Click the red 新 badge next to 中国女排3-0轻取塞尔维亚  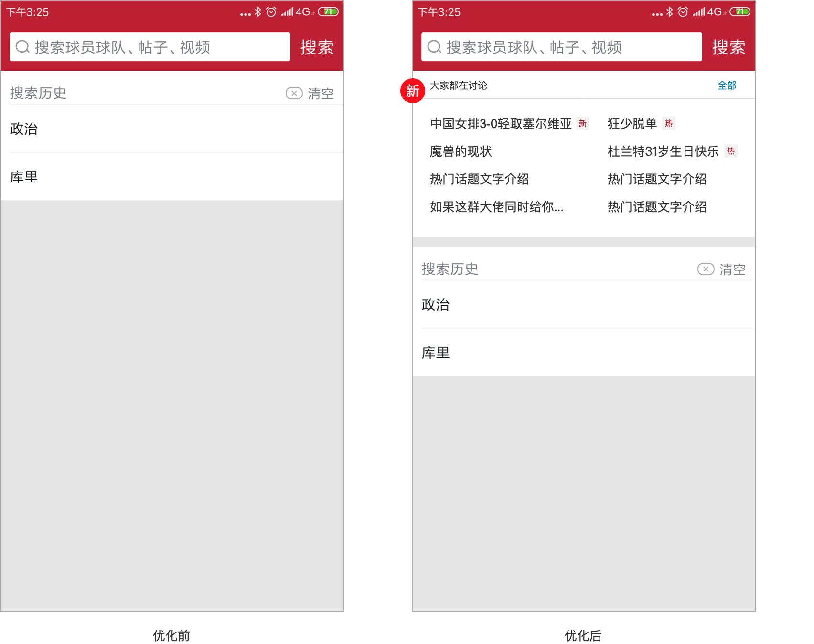click(582, 124)
